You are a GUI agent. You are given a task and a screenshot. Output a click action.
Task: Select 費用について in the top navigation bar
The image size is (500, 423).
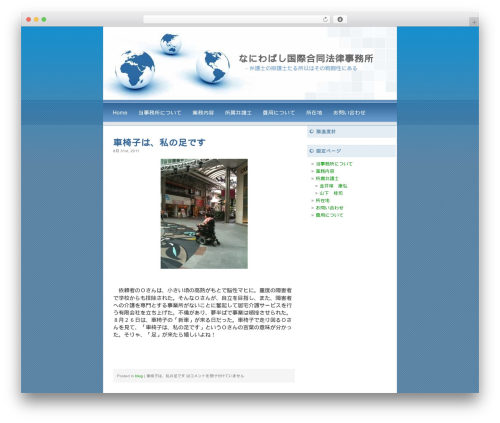click(279, 113)
